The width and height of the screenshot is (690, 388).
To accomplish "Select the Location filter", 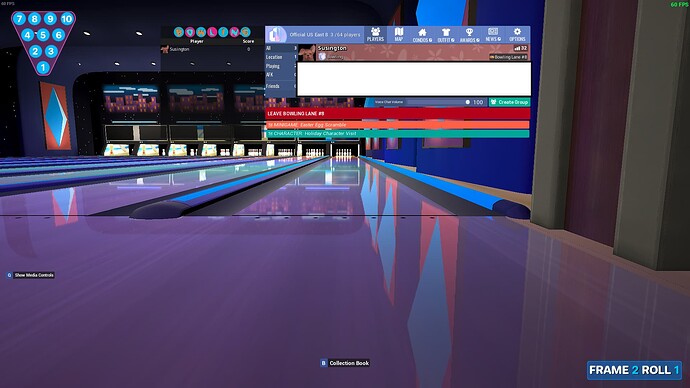I will 281,57.
